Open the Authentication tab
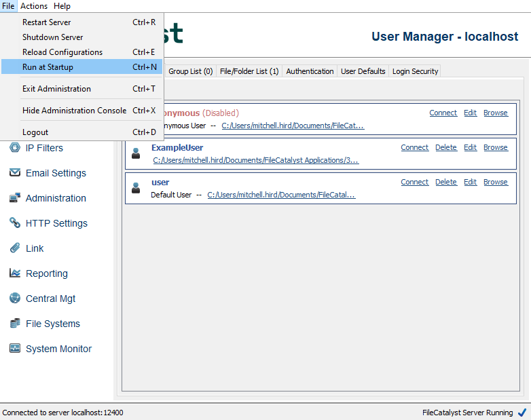531x420 pixels. tap(310, 71)
